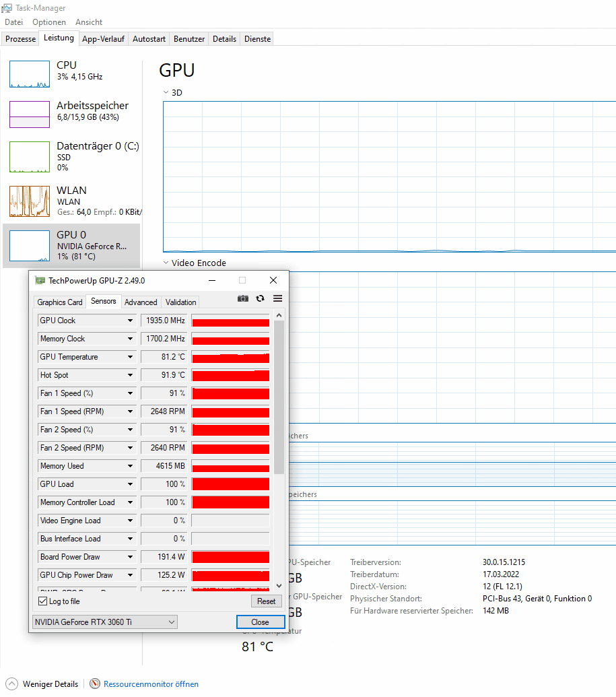Click the GPU-Z refresh icon
This screenshot has height=697, width=616.
[x=261, y=298]
